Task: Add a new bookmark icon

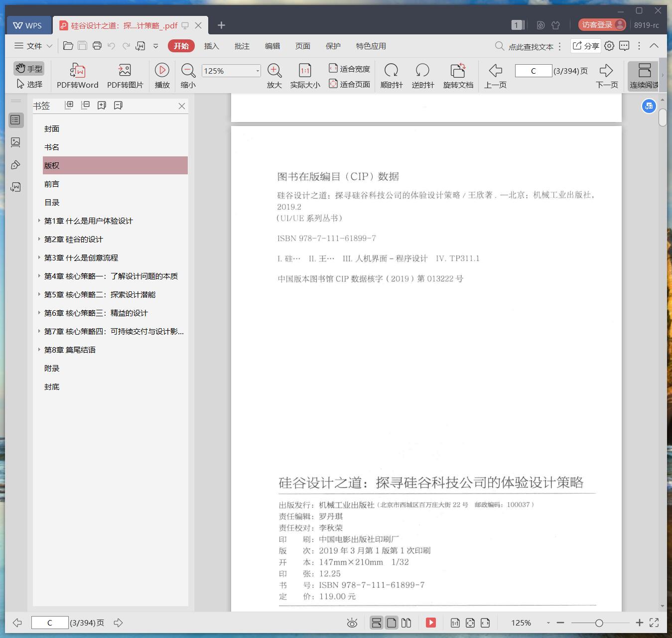Action: click(102, 105)
